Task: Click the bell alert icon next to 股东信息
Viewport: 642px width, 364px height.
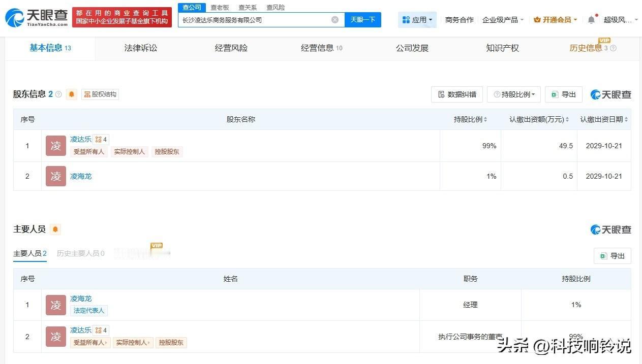Action: coord(72,94)
